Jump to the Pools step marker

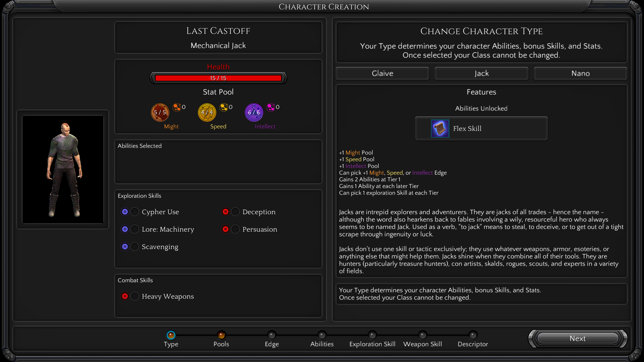click(221, 335)
